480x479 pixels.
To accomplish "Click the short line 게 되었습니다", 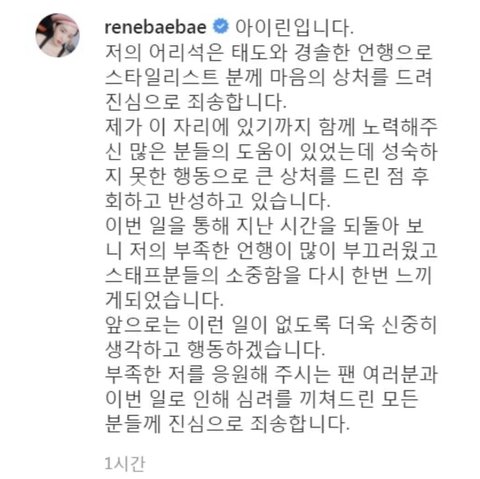I will pos(164,300).
